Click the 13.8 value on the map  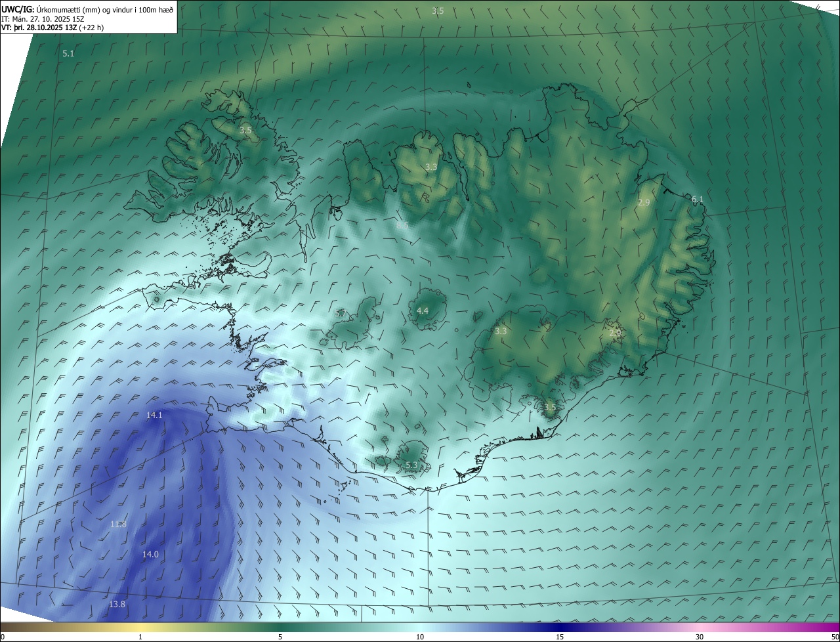(117, 604)
